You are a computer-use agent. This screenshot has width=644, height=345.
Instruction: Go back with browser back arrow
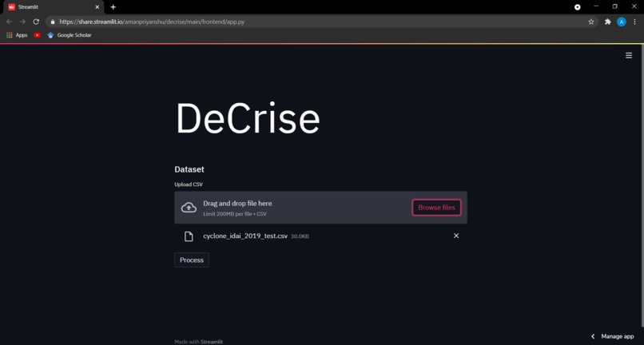pyautogui.click(x=9, y=22)
